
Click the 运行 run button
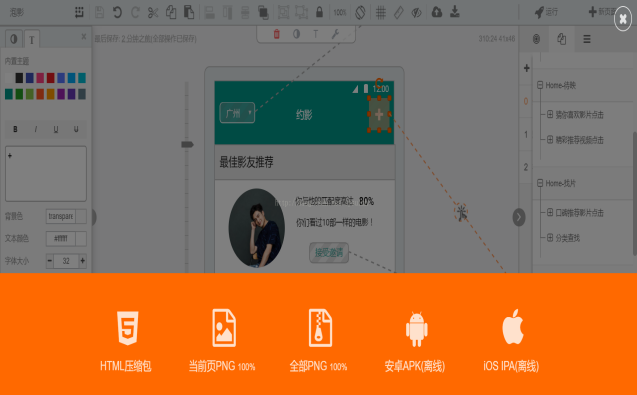pos(546,12)
